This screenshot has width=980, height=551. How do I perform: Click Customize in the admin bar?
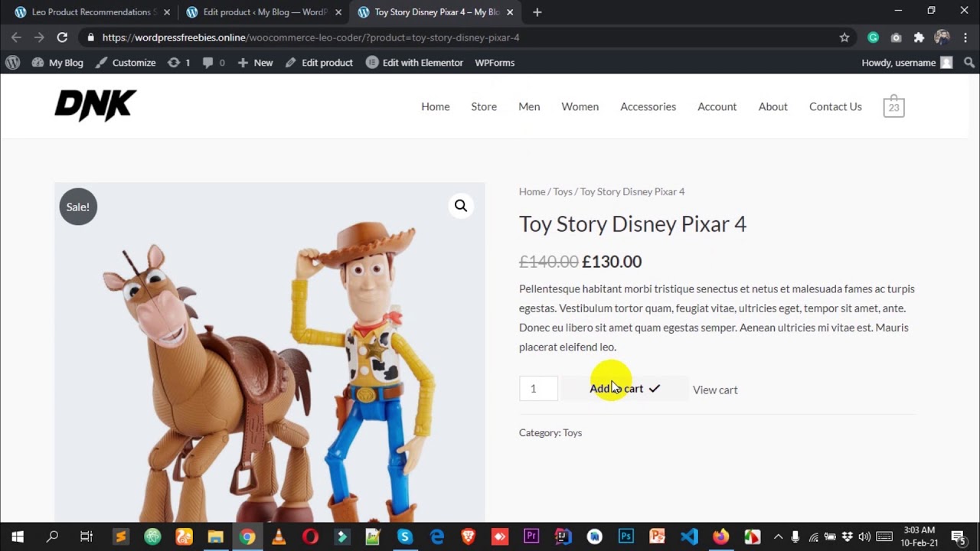pos(126,63)
